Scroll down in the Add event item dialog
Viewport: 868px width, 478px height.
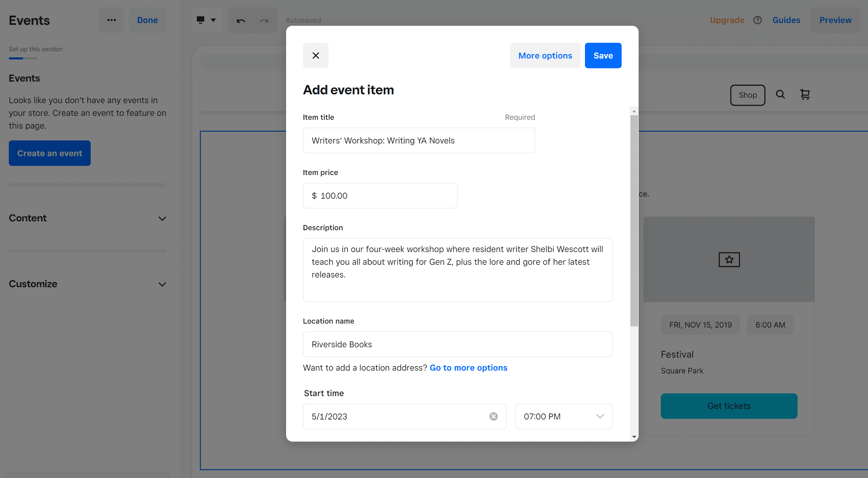[633, 437]
